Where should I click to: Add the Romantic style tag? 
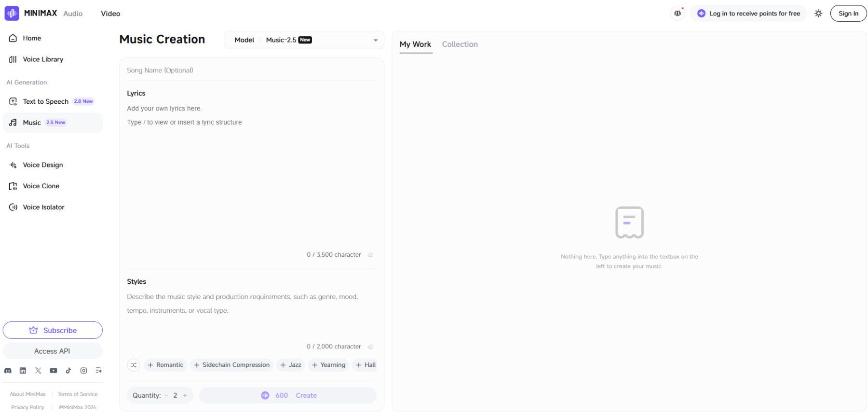pyautogui.click(x=165, y=365)
